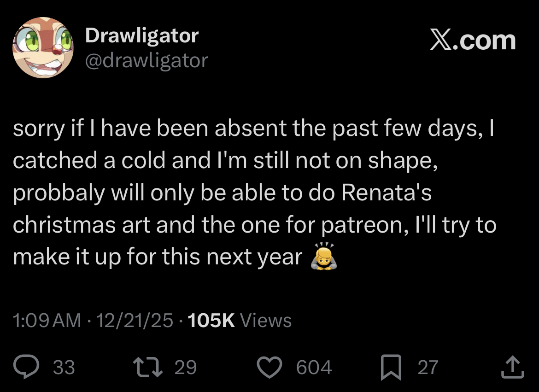Screen dimensions: 539x392
Task: Click the Drawligator profile avatar
Action: (x=42, y=47)
